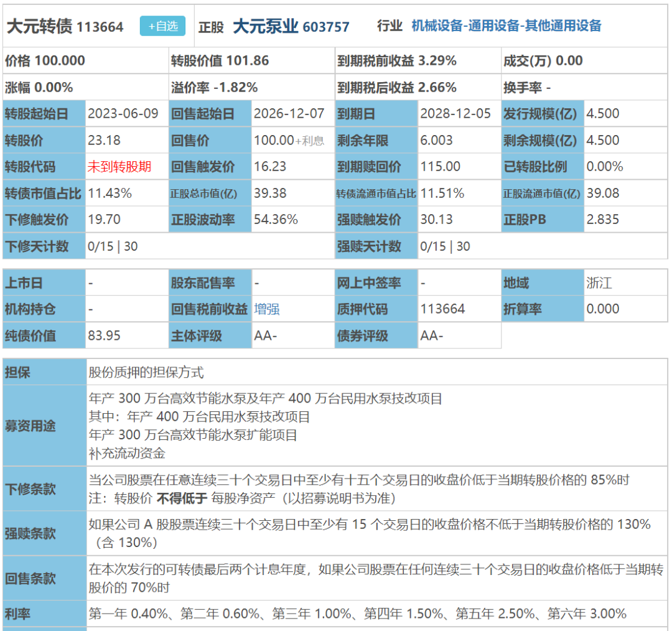Select the 下修条款 label cell
Image resolution: width=672 pixels, height=631 pixels.
pos(45,488)
